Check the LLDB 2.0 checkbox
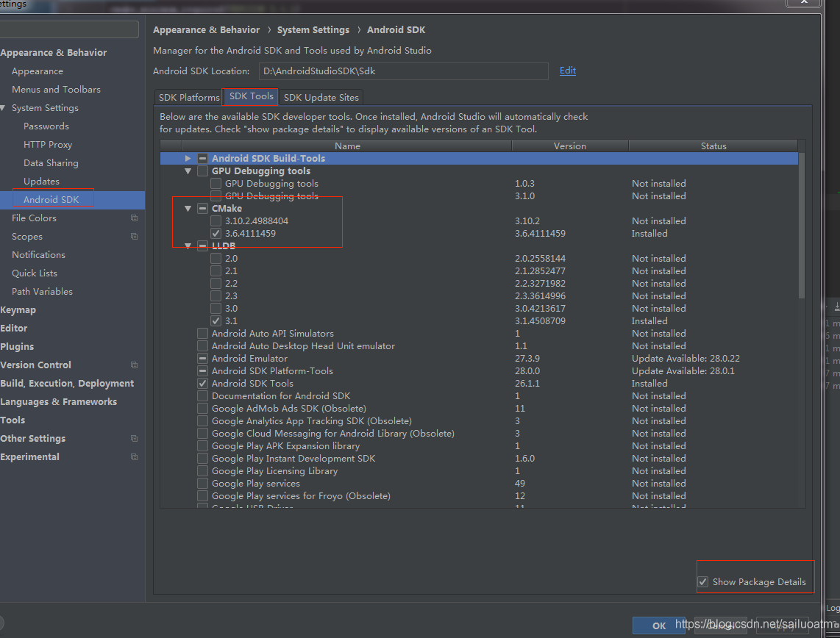Image resolution: width=840 pixels, height=638 pixels. click(x=216, y=259)
